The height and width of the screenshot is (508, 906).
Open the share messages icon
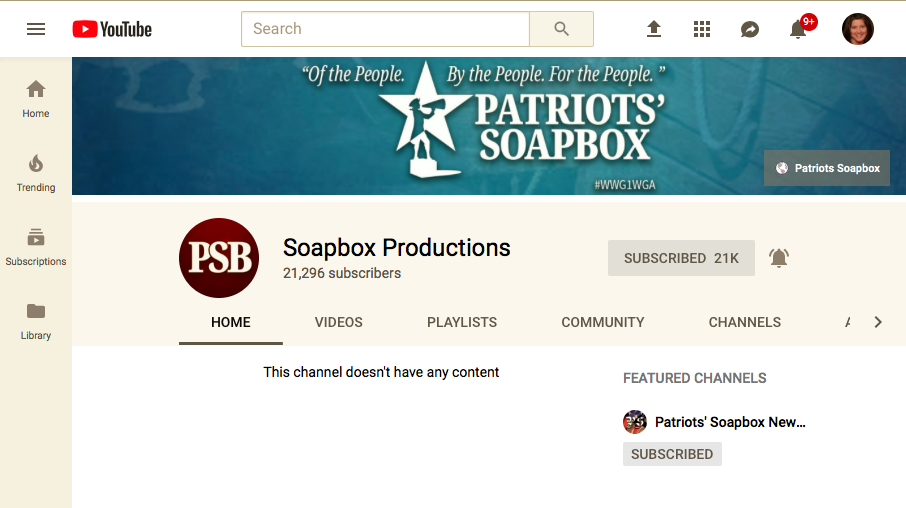[749, 29]
